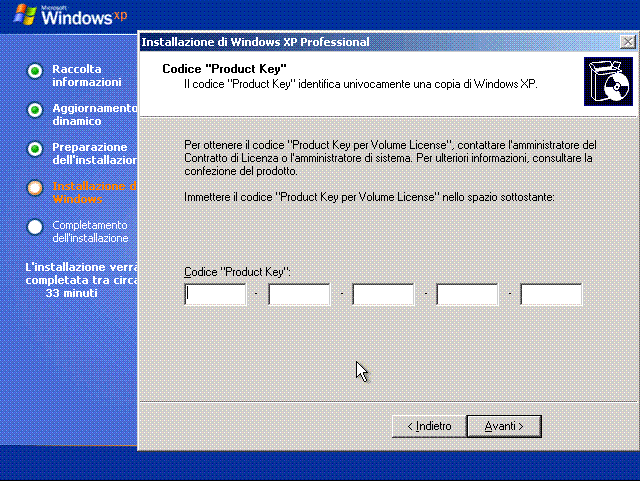Click the green bullet beside Aggiornamento dinamico
This screenshot has width=640, height=481.
click(x=35, y=110)
